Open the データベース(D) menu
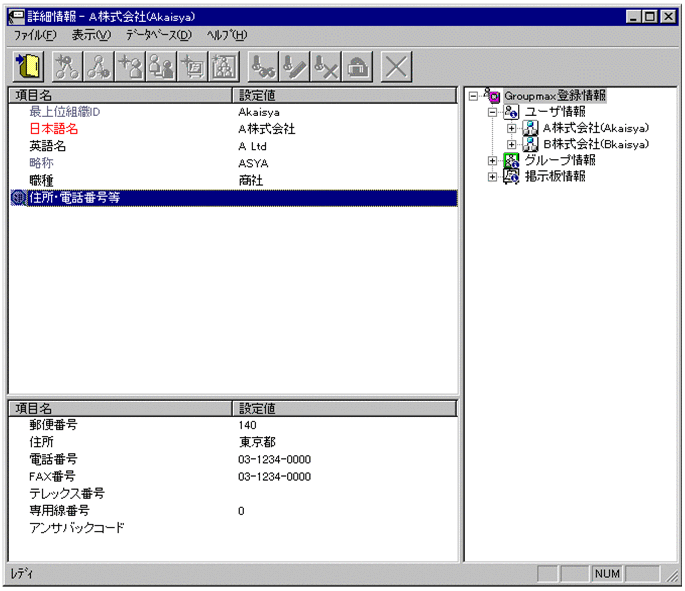This screenshot has width=685, height=591. 159,35
